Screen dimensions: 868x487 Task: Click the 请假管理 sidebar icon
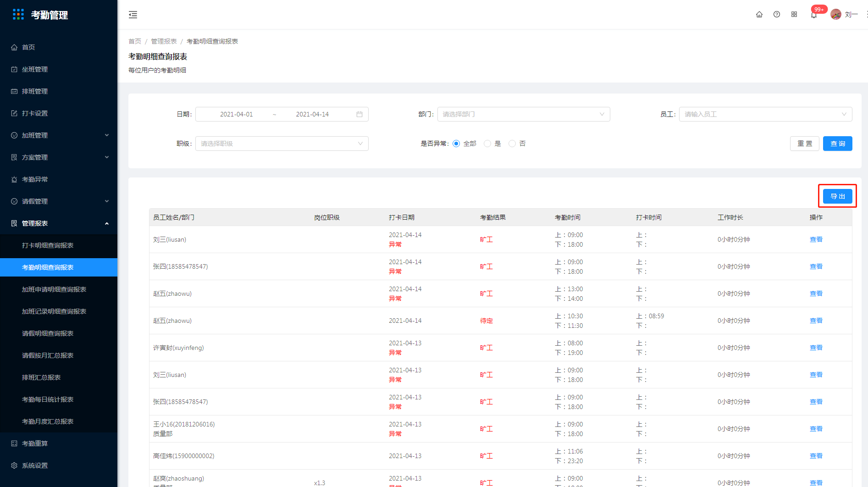point(14,201)
